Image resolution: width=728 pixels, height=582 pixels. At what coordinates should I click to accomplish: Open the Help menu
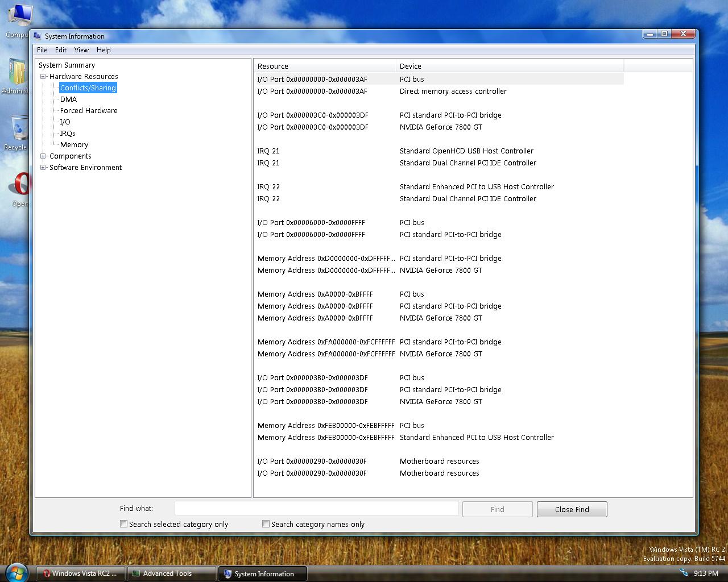pyautogui.click(x=104, y=50)
